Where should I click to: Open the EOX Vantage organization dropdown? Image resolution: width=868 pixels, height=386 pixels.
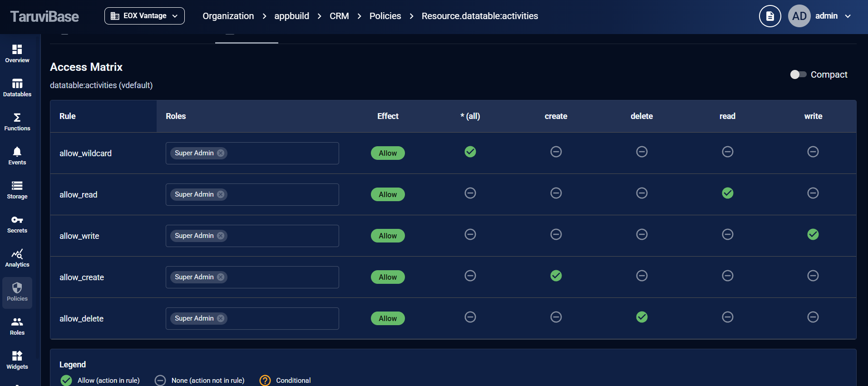pyautogui.click(x=144, y=16)
